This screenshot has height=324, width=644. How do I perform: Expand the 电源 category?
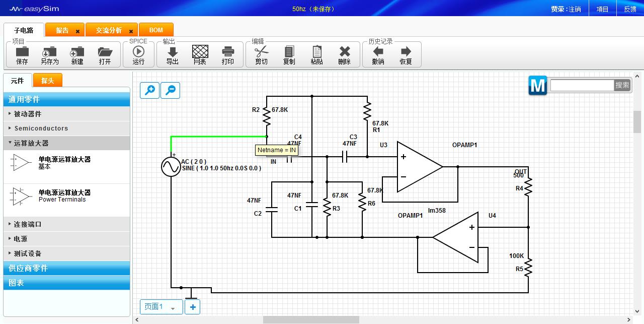click(66, 239)
